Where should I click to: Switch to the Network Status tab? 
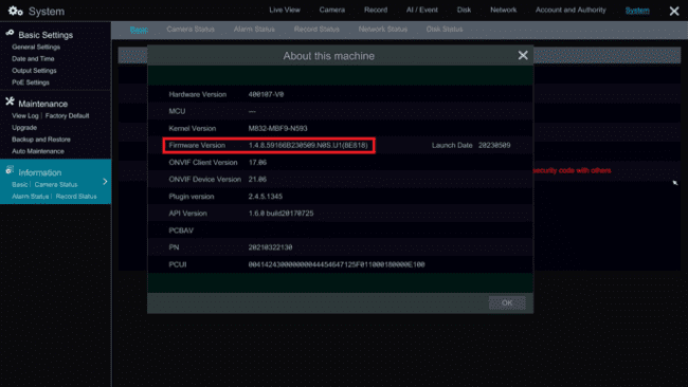point(383,29)
